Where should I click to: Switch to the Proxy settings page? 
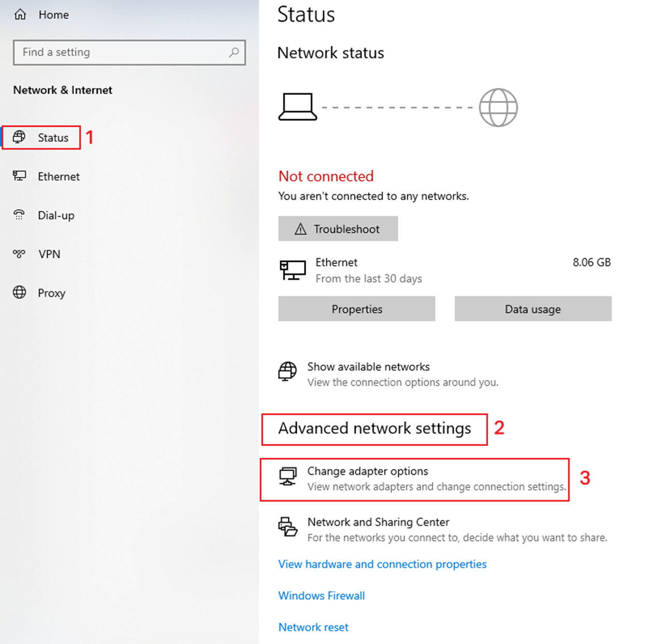[51, 292]
